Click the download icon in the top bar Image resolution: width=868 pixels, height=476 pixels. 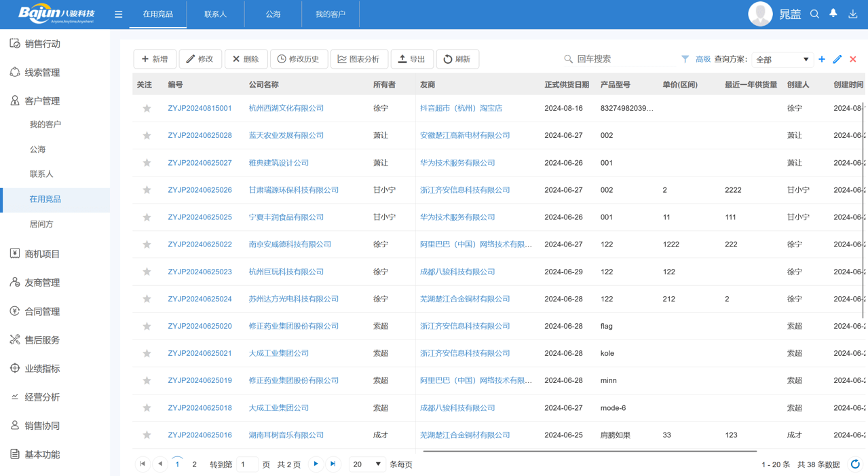(852, 14)
